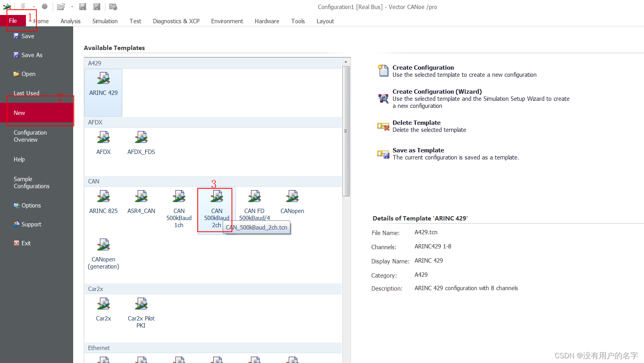Open the File tab
Viewport: 644px width, 363px height.
click(13, 21)
